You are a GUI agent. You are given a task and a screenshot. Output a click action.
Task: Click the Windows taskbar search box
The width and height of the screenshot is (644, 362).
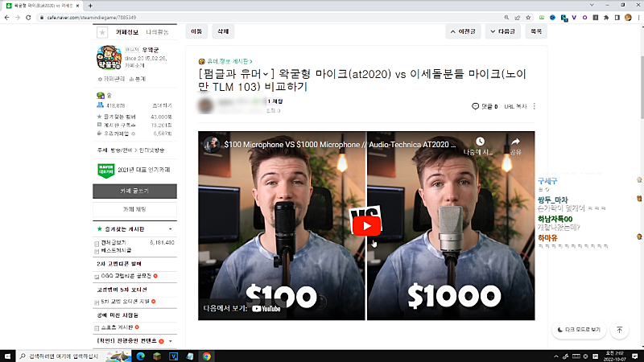[x=64, y=356]
